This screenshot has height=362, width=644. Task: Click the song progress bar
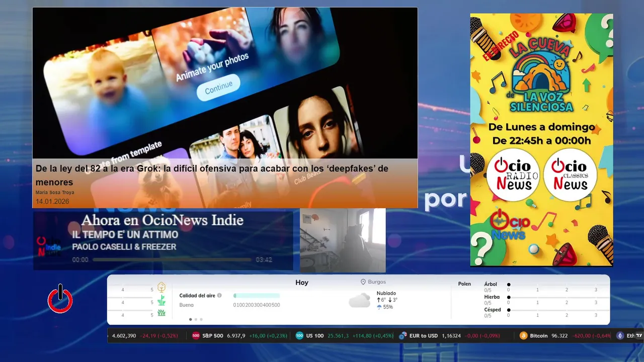(172, 260)
